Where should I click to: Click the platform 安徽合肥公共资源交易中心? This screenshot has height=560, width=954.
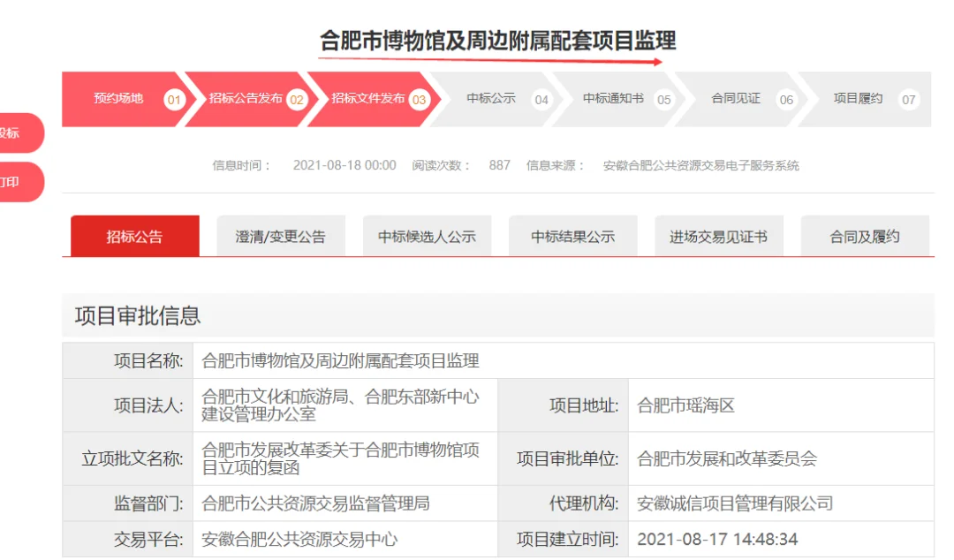click(299, 540)
